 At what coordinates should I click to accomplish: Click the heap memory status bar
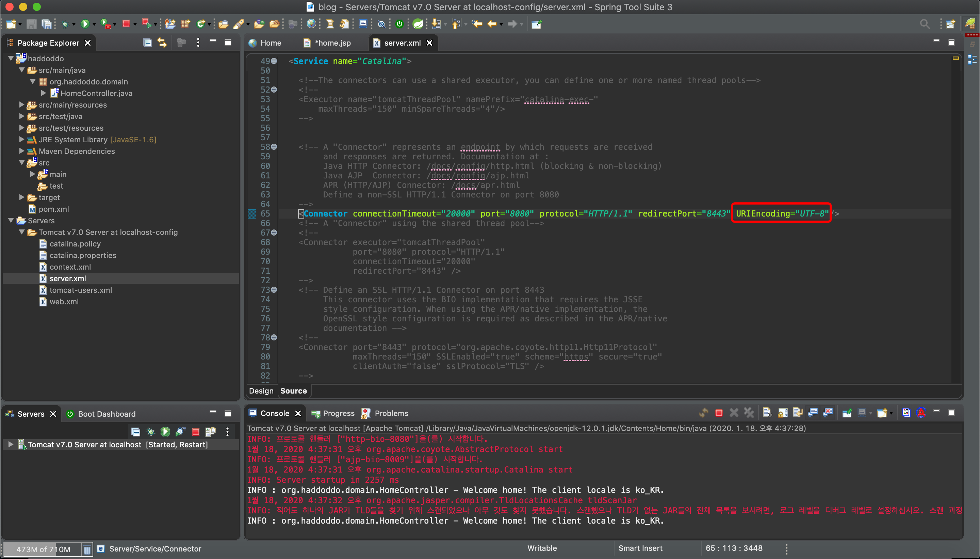[43, 549]
